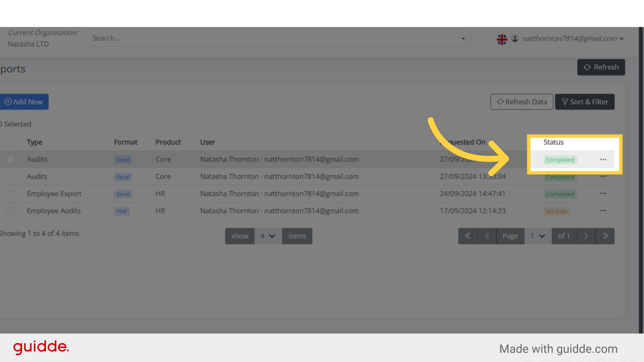Click the UK flag language icon
The image size is (644, 362).
tap(502, 39)
